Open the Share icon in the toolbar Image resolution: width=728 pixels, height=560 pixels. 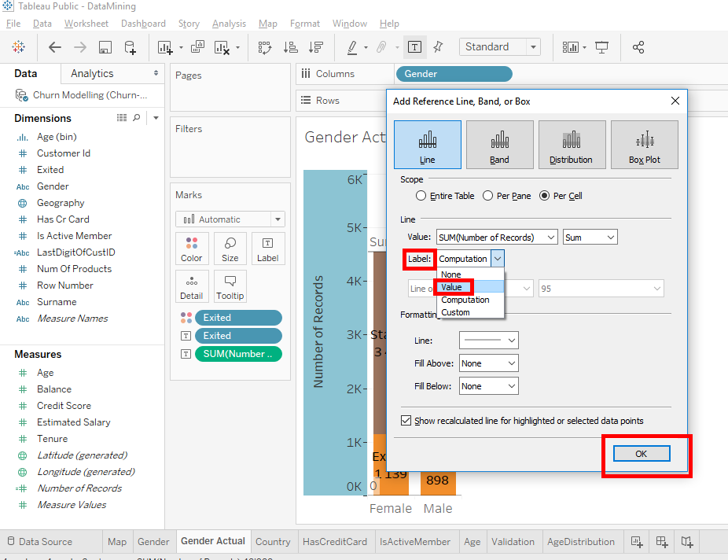[x=638, y=47]
